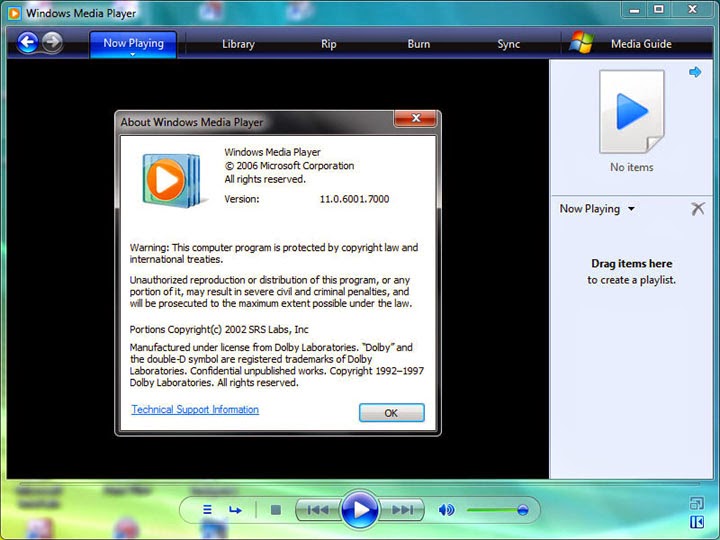Expand the Now Playing list dropdown
720x540 pixels.
[x=631, y=209]
